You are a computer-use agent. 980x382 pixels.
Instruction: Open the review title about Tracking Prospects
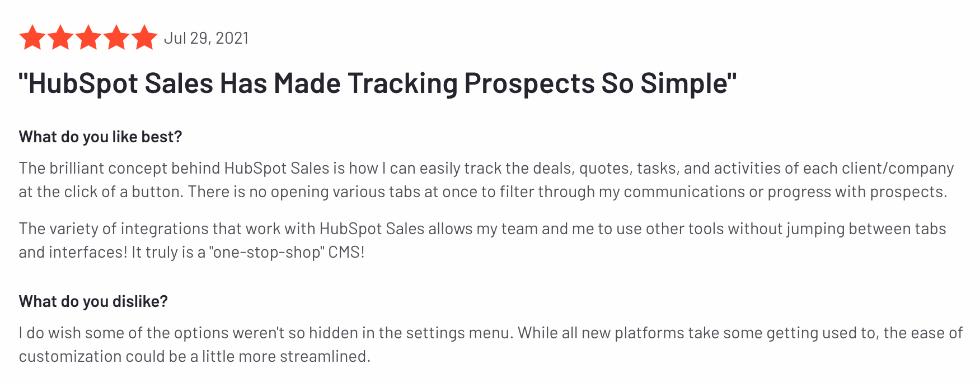tap(378, 83)
